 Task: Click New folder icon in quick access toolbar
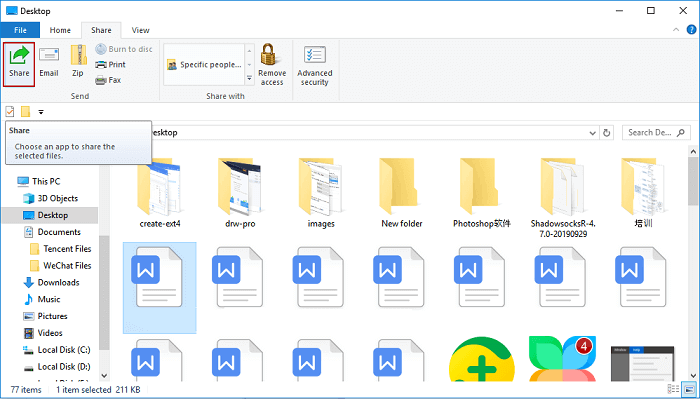click(x=25, y=112)
